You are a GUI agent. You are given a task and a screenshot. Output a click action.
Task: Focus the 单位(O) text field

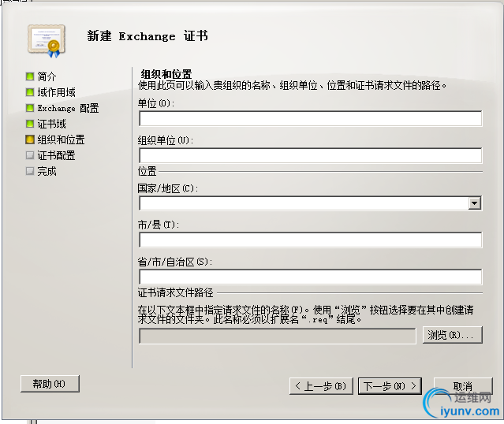[x=311, y=118]
